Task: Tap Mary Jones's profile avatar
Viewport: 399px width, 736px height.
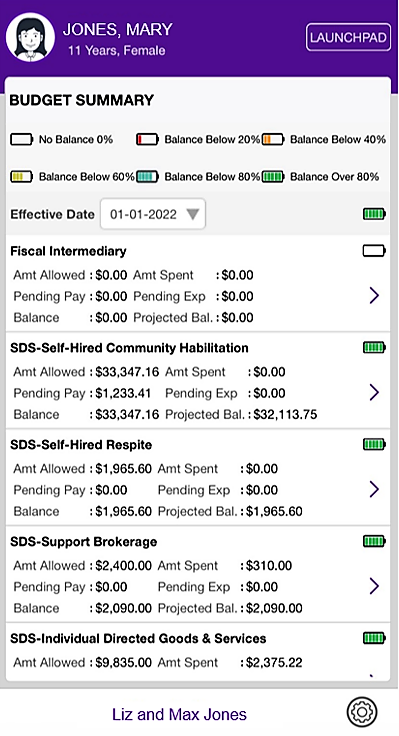Action: pyautogui.click(x=30, y=37)
